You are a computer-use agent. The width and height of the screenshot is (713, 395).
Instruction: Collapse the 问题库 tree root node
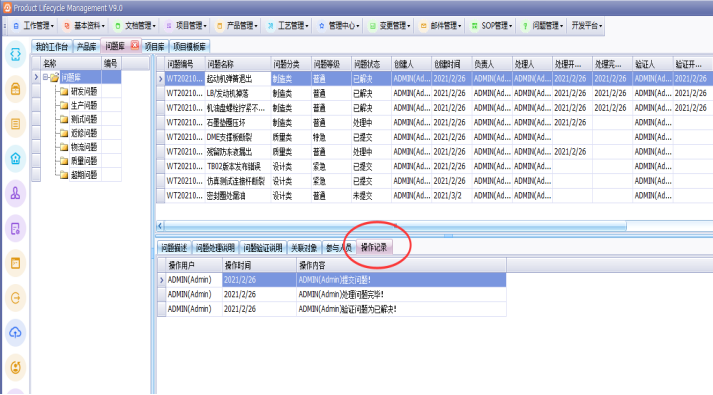pos(45,77)
